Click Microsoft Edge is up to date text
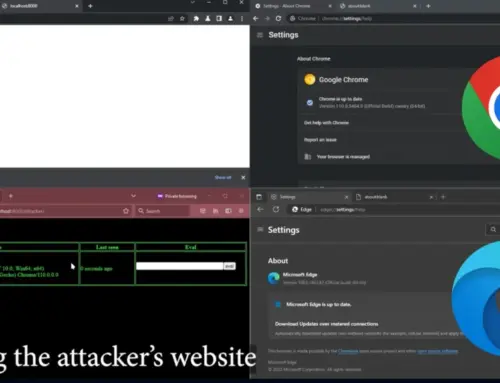Image resolution: width=500 pixels, height=383 pixels. click(x=318, y=304)
